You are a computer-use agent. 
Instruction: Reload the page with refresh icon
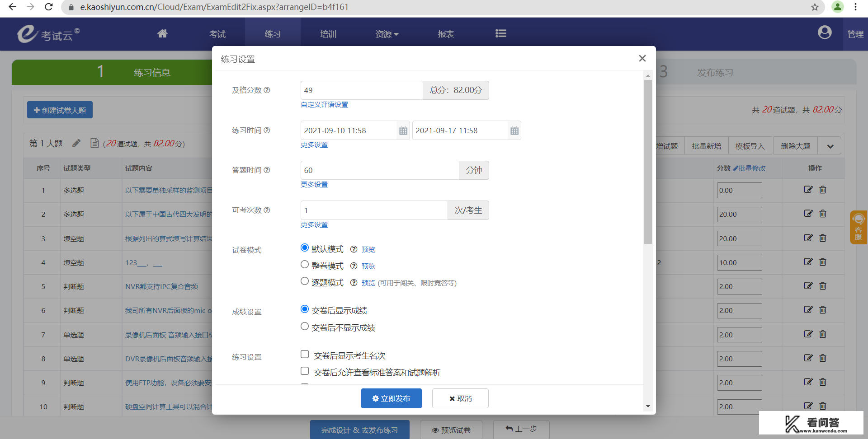pos(49,7)
